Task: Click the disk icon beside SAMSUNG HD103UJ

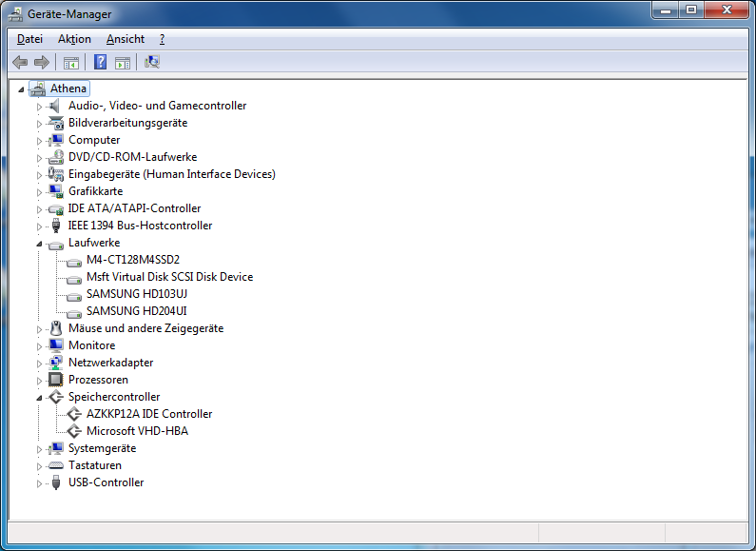Action: click(x=74, y=296)
